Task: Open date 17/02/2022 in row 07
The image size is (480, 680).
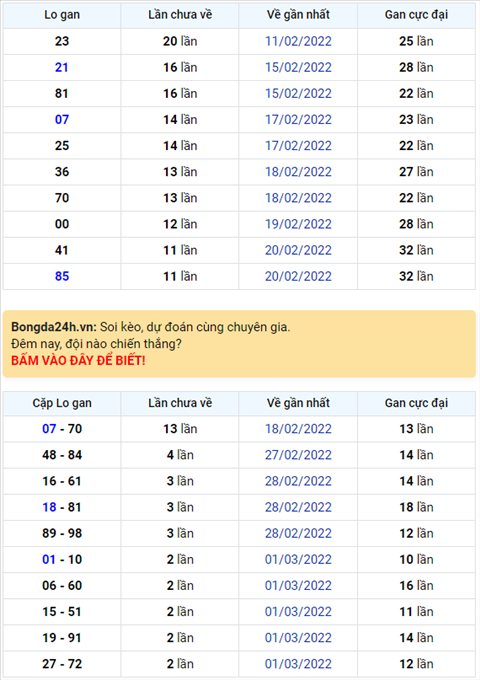Action: click(298, 120)
